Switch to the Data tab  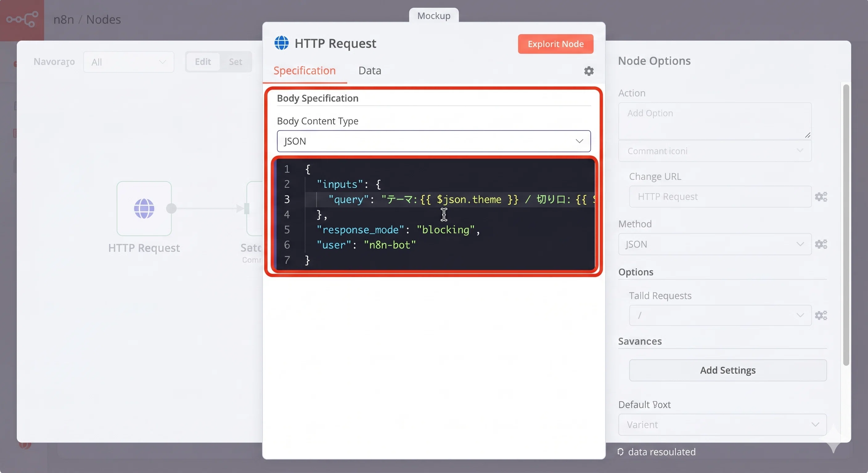click(x=370, y=71)
